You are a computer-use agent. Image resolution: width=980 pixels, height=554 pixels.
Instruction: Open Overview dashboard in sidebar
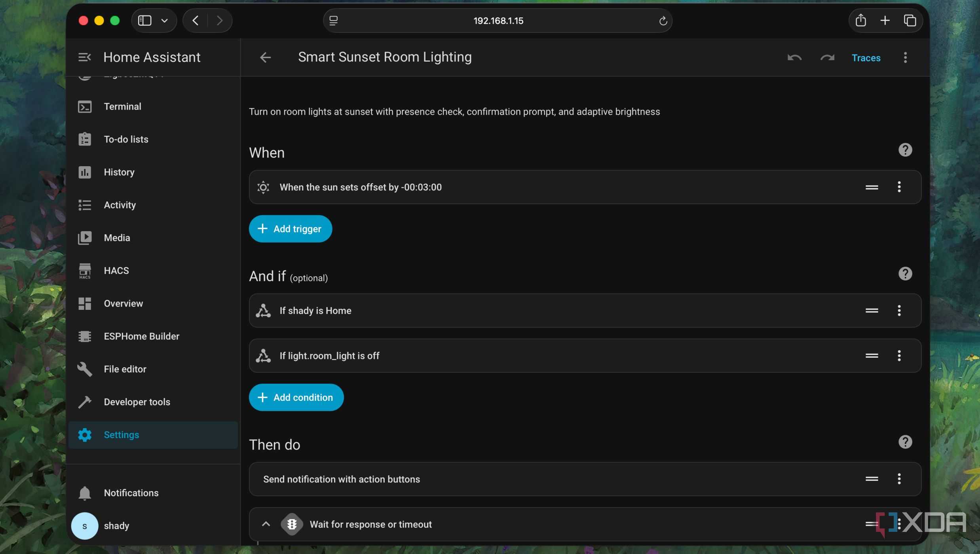click(x=153, y=304)
